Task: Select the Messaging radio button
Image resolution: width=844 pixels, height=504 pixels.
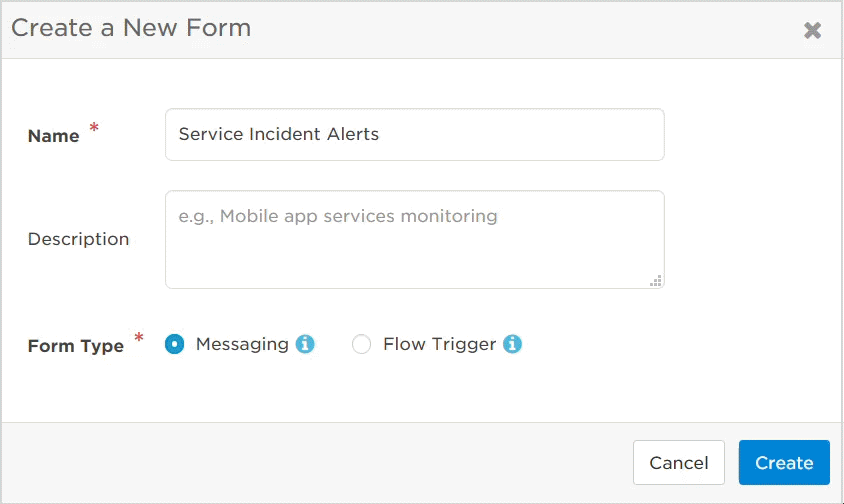Action: click(x=174, y=344)
